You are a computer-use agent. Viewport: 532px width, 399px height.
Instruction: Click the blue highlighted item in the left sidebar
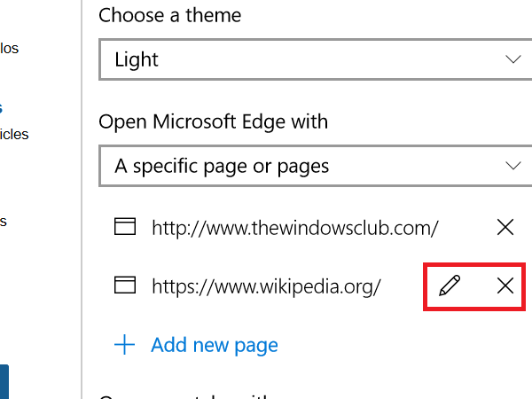click(2, 108)
